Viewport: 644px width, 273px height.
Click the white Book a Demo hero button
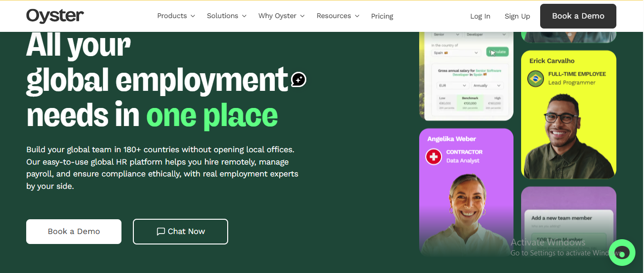(74, 232)
